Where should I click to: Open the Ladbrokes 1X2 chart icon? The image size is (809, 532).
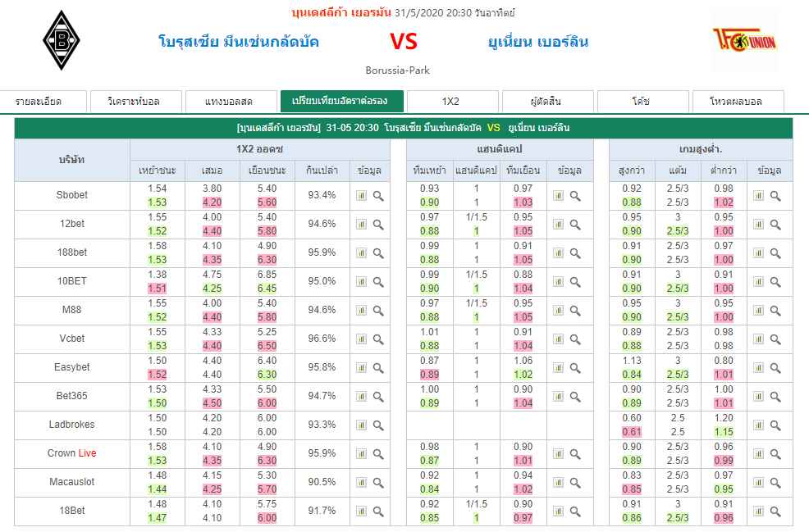click(361, 425)
